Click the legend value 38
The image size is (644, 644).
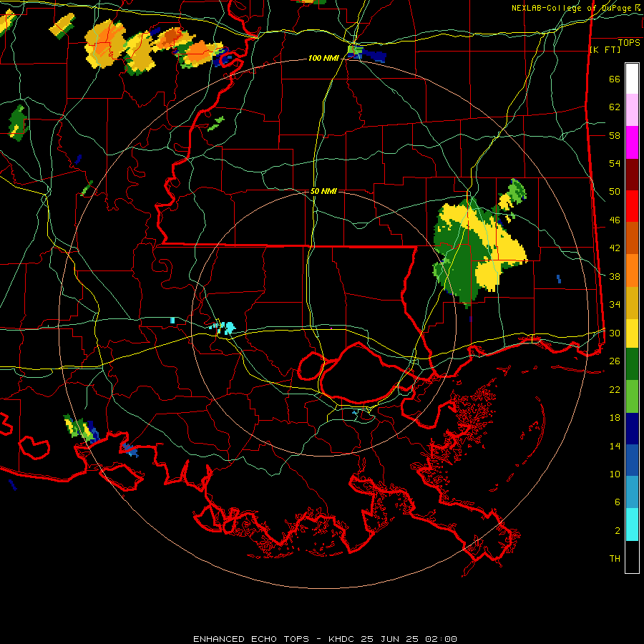click(x=615, y=277)
